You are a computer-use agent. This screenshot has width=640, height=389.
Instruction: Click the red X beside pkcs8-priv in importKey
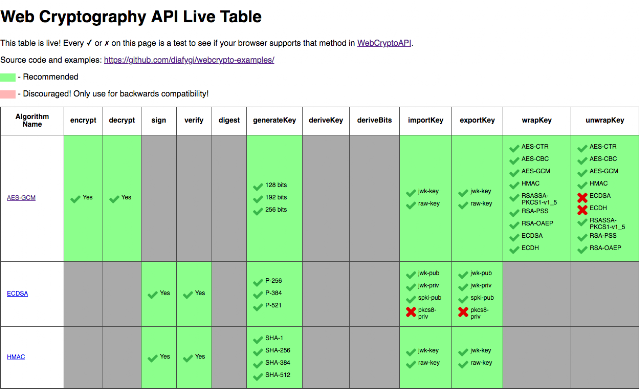tap(411, 312)
